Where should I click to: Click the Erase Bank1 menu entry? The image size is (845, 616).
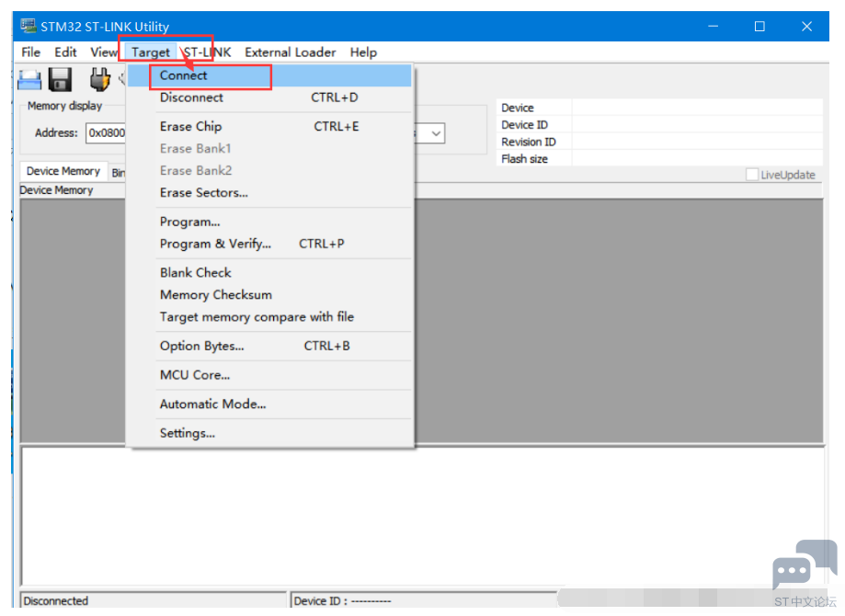[270, 148]
